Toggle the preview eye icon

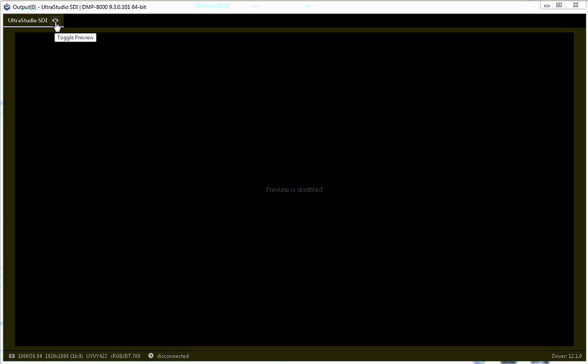click(56, 20)
